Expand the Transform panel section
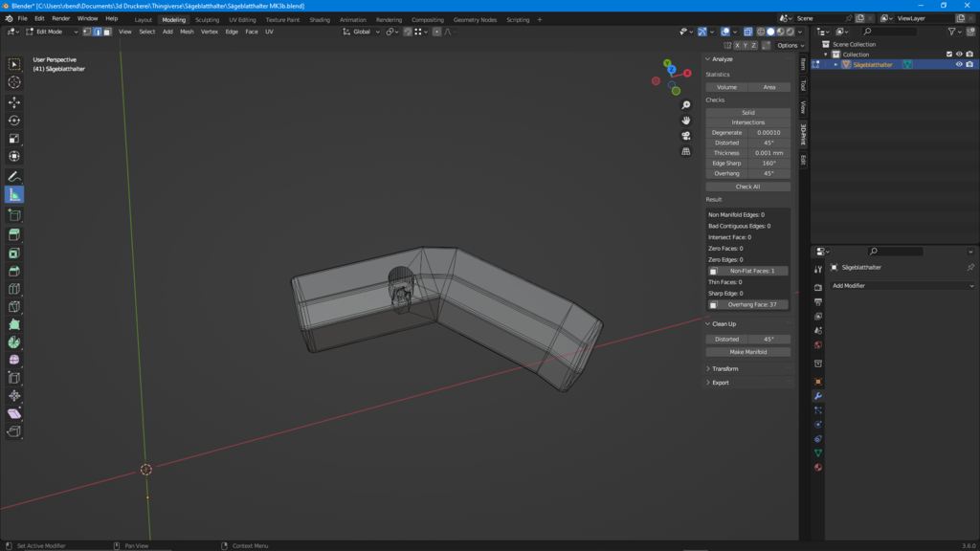This screenshot has height=551, width=980. coord(724,368)
